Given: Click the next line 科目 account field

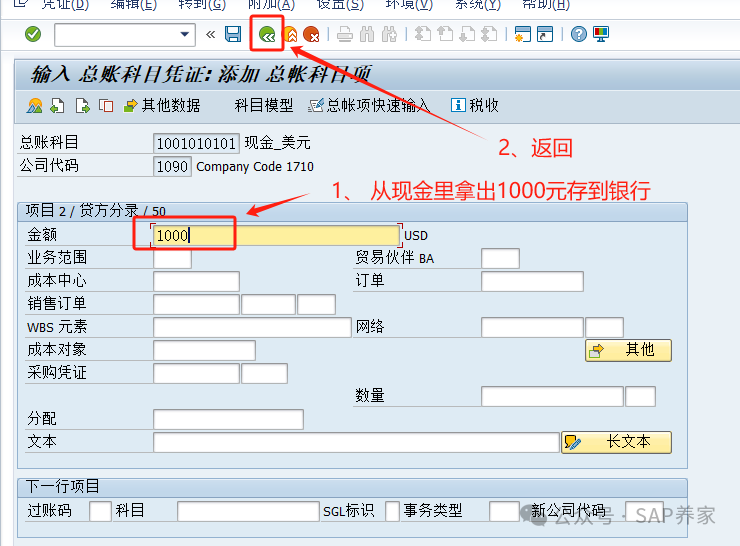Looking at the screenshot, I should [x=248, y=512].
